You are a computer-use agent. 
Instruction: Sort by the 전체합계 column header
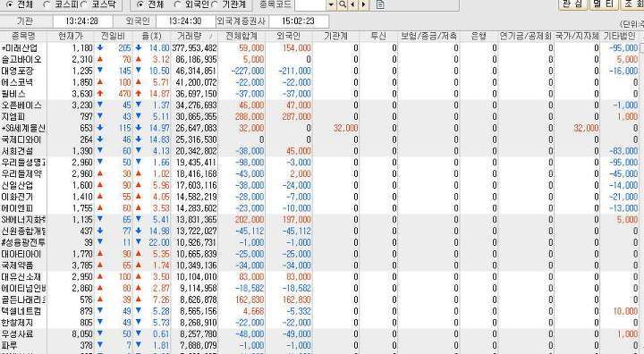click(x=241, y=36)
